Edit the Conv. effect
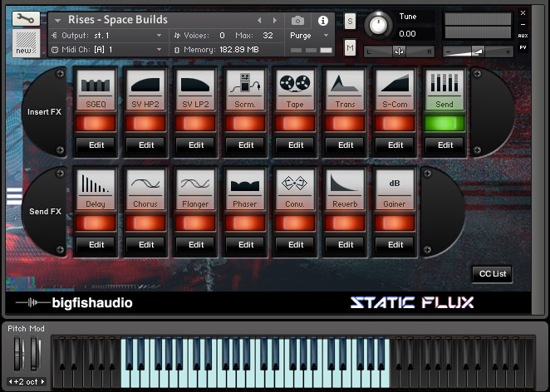 click(x=295, y=245)
